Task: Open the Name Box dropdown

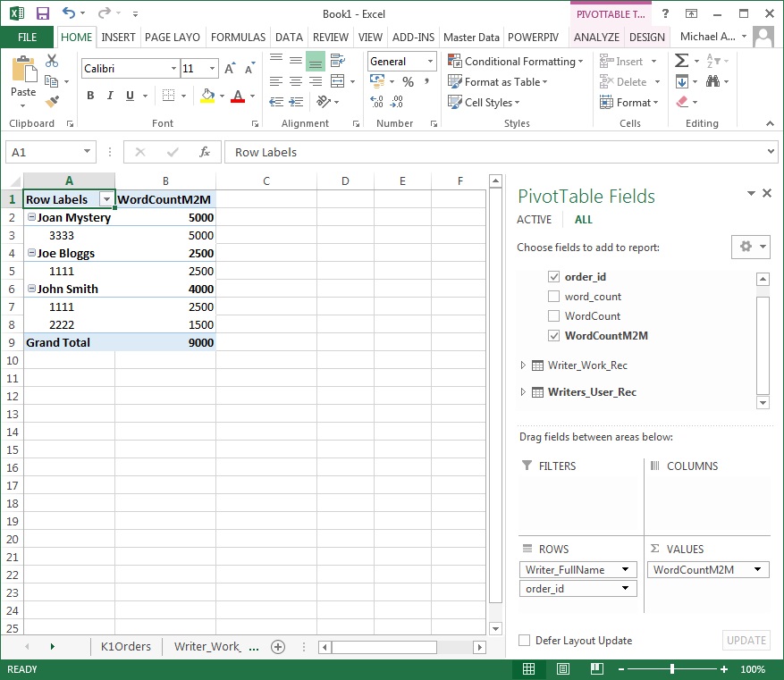Action: pyautogui.click(x=87, y=151)
